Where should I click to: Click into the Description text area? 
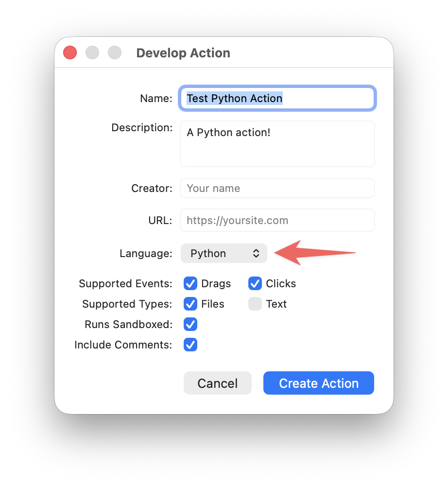(x=277, y=144)
